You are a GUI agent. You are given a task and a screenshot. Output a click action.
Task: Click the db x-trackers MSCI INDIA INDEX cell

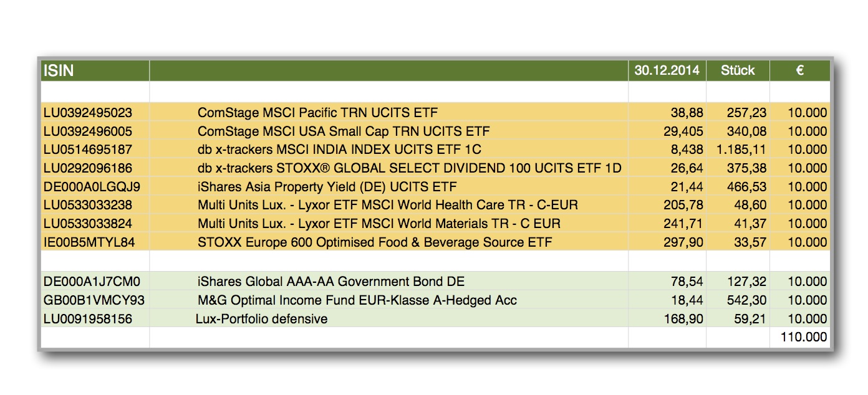tap(339, 150)
